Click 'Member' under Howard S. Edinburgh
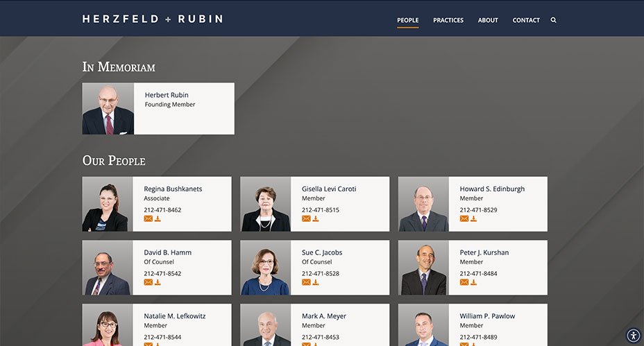 click(x=471, y=198)
